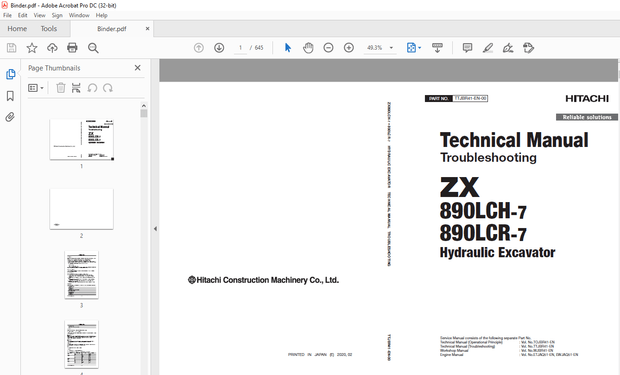Switch to the Tools tab

(x=49, y=29)
